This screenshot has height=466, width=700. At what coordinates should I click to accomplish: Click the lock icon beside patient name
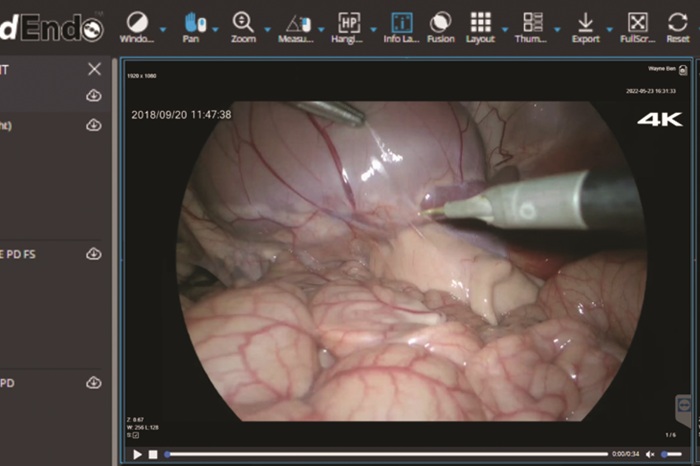683,70
